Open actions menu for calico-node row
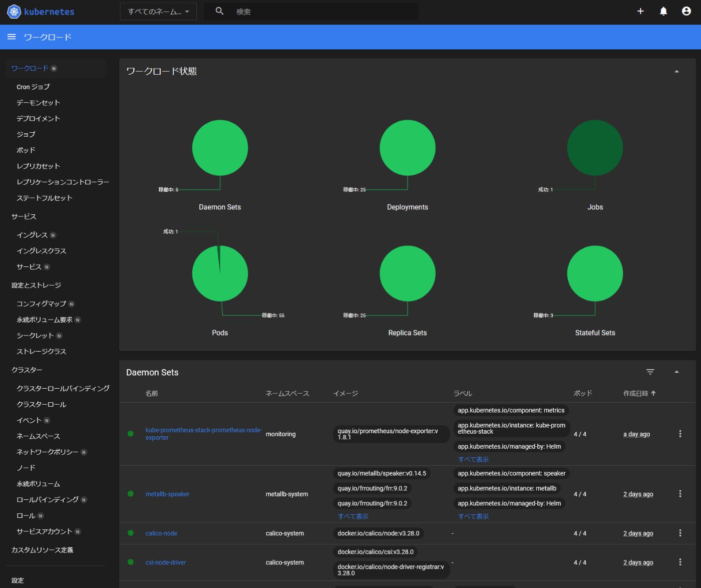This screenshot has width=701, height=588. (x=680, y=533)
